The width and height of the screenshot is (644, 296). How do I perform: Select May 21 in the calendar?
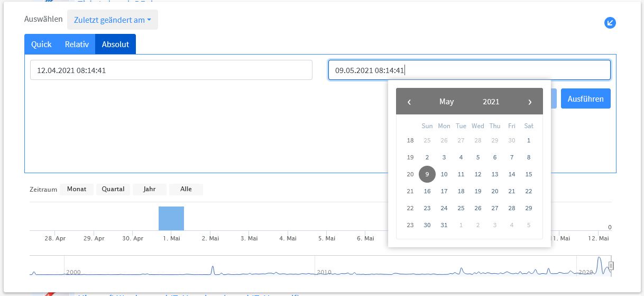512,191
